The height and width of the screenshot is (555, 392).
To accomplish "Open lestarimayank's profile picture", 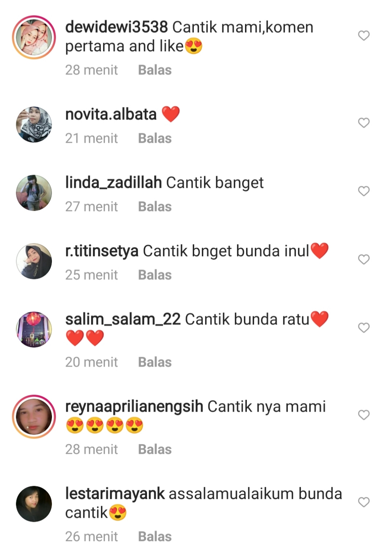I will tap(34, 504).
